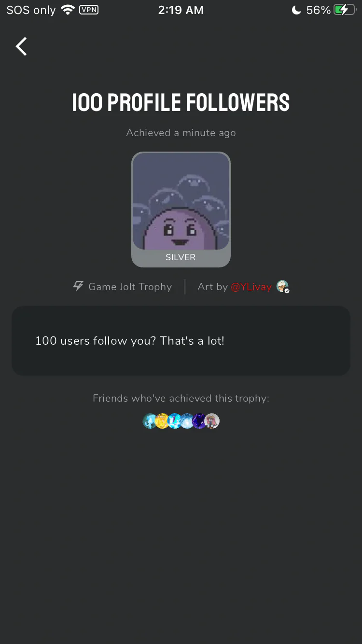The height and width of the screenshot is (644, 362).
Task: Open the @YLivay artist profile link
Action: [x=251, y=287]
